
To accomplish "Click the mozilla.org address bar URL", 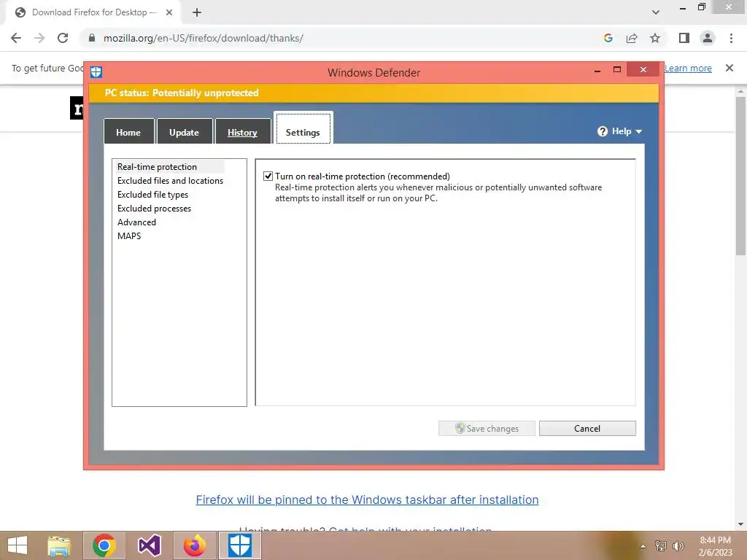I will point(204,38).
